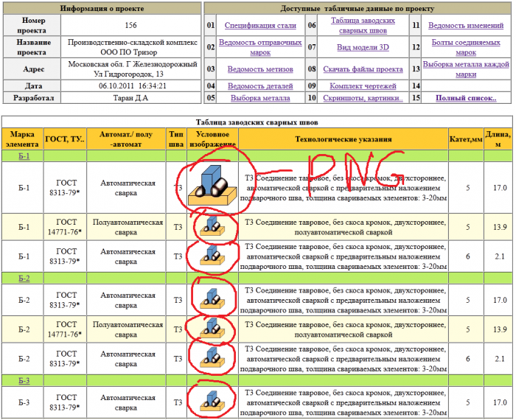516x420 pixels.
Task: Click weld icon in the Б-3 row
Action: pos(212,401)
